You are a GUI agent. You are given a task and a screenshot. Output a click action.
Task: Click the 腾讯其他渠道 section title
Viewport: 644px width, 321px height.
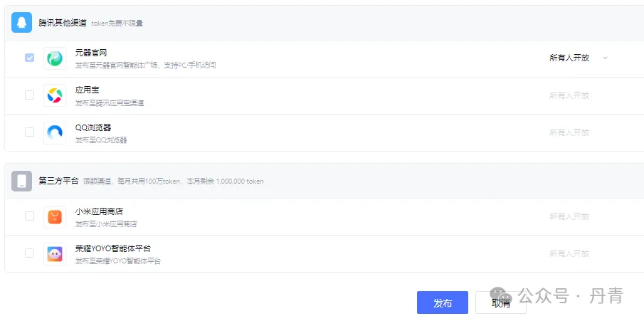pos(63,23)
